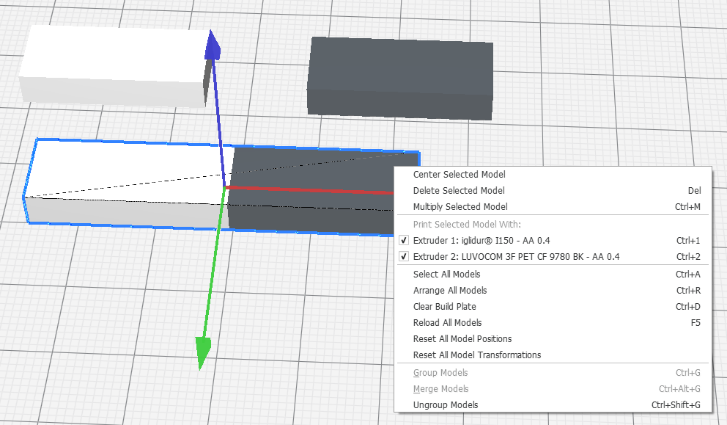Toggle Extruder 2 LUVOCOM PET CF checkbox
Viewport: 727px width, 425px height.
coord(404,257)
